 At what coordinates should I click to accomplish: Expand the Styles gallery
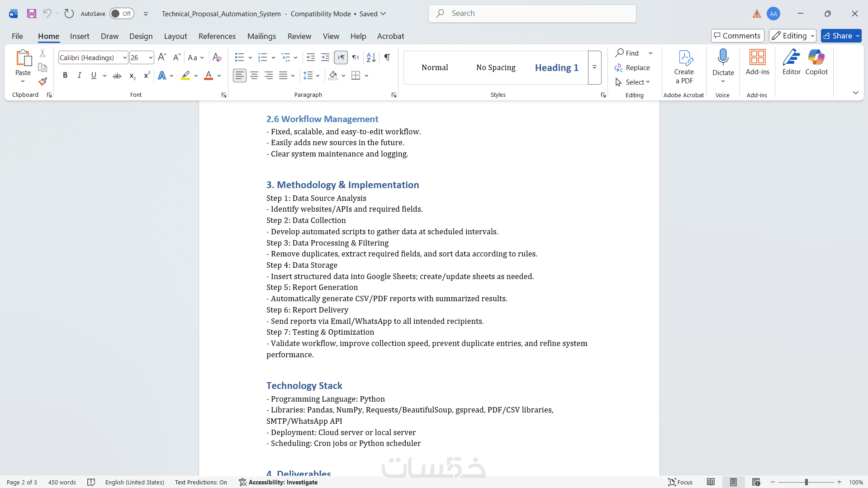tap(594, 67)
